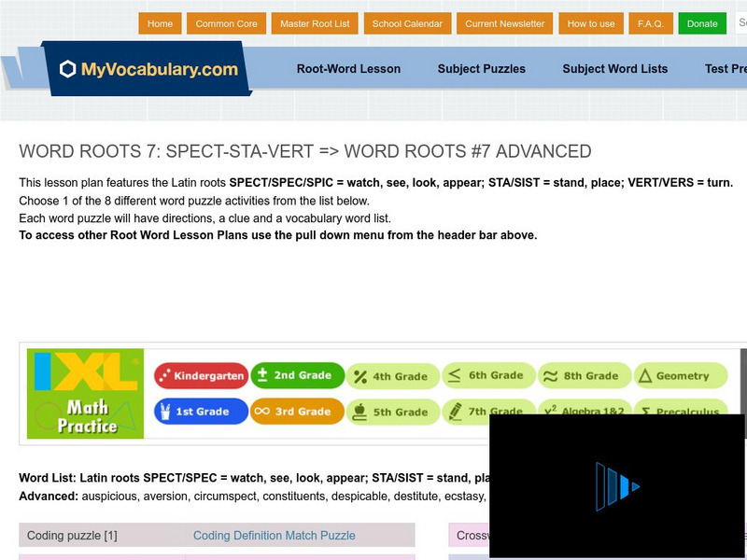The image size is (747, 560).
Task: Select the 6th Grade inequality icon
Action: pos(454,376)
